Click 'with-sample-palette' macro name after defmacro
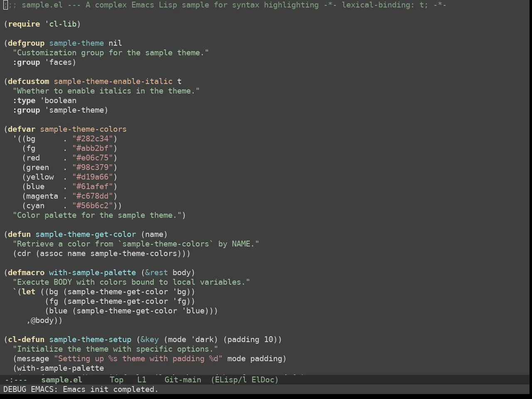 [x=92, y=273]
